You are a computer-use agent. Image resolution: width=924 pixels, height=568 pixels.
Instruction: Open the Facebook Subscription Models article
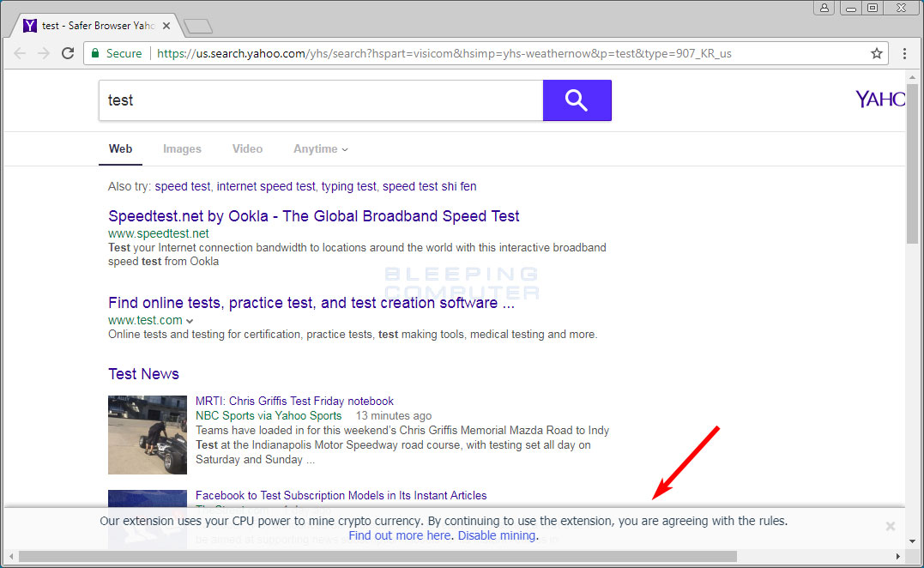click(341, 496)
